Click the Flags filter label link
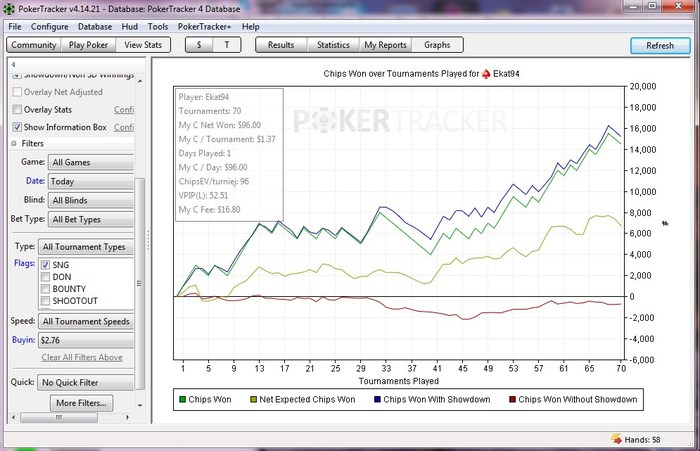Screen dimensions: 700x451 (24, 263)
